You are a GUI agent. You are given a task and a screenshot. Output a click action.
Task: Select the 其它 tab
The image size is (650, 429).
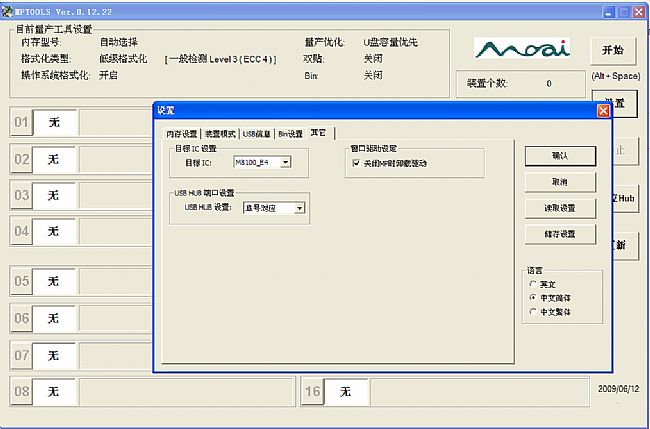coord(320,133)
